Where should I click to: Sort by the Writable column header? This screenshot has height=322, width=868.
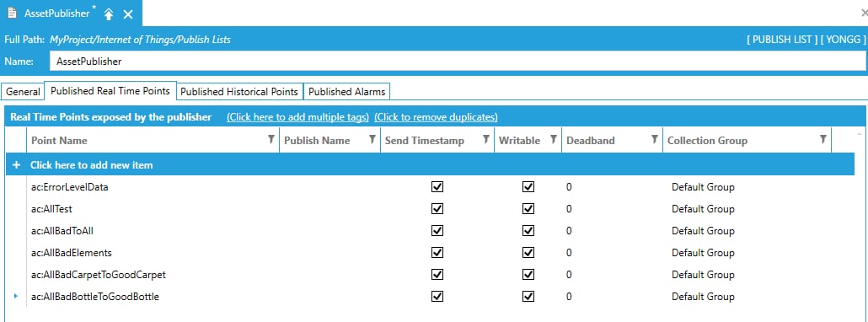pyautogui.click(x=519, y=141)
